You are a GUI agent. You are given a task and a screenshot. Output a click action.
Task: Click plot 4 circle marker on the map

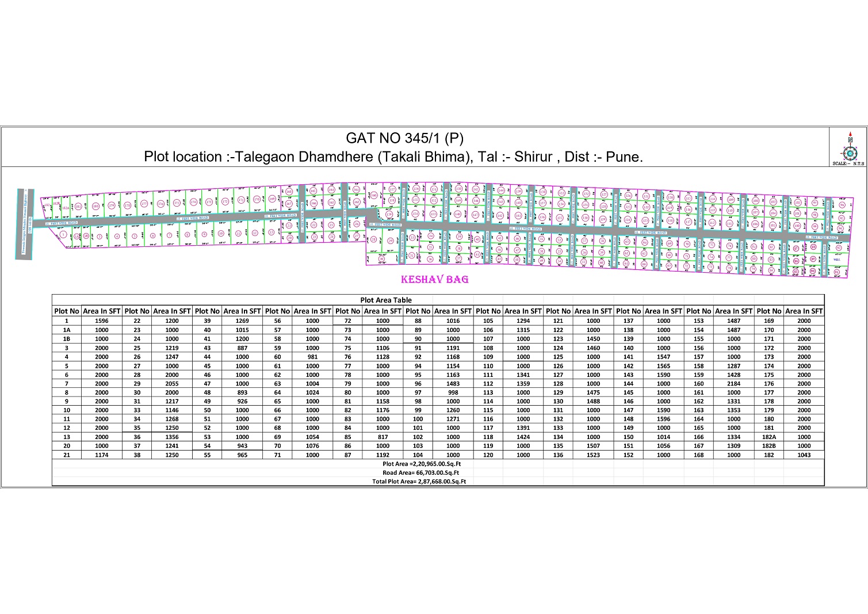(117, 236)
